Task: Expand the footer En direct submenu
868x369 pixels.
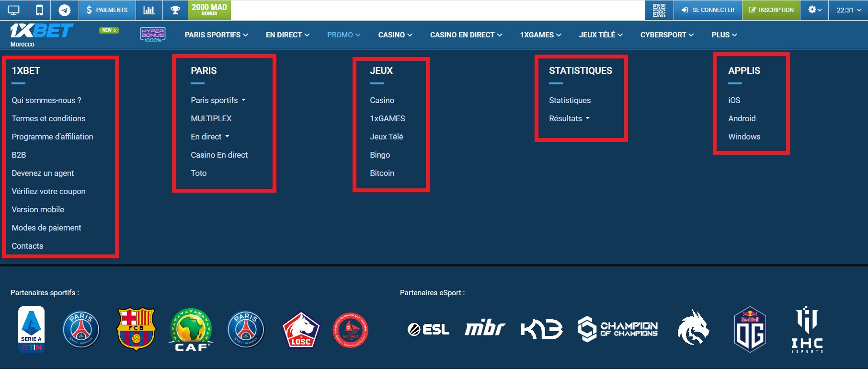Action: coord(227,137)
